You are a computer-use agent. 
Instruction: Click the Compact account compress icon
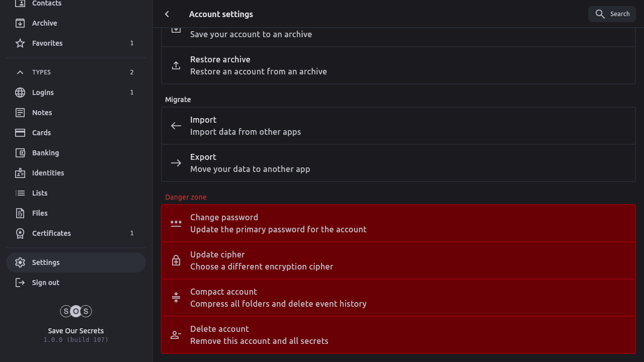click(176, 298)
